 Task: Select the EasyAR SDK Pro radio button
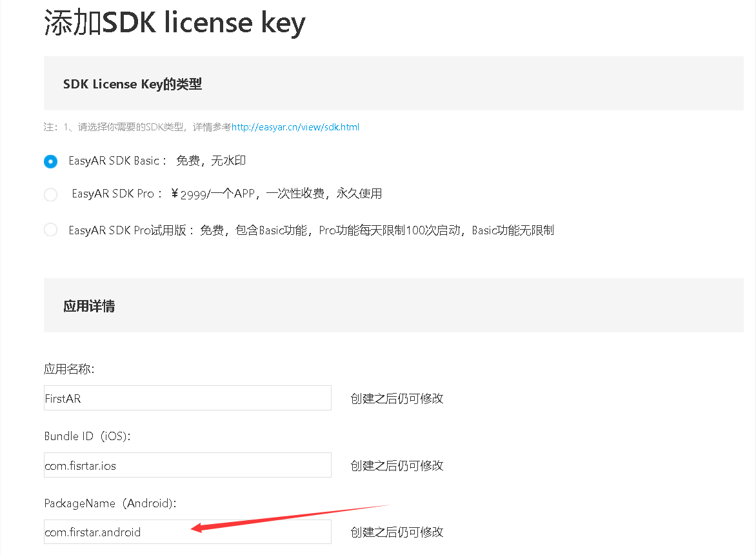50,194
